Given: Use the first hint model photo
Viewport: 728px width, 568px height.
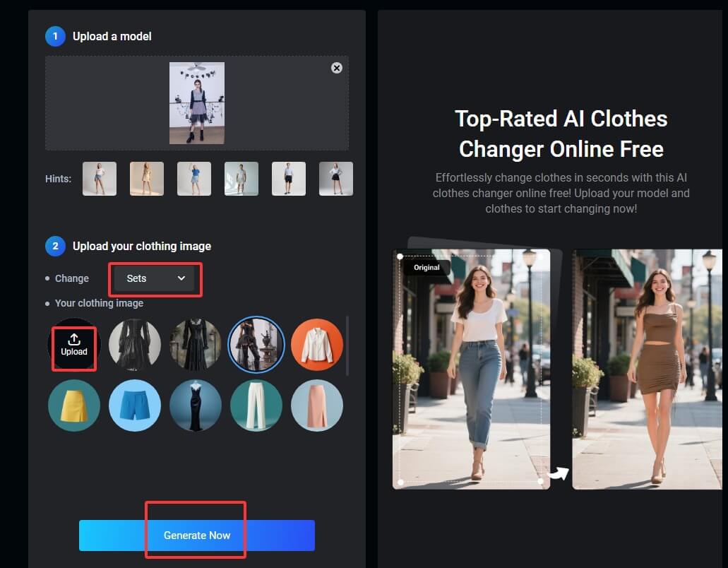Looking at the screenshot, I should pyautogui.click(x=100, y=179).
